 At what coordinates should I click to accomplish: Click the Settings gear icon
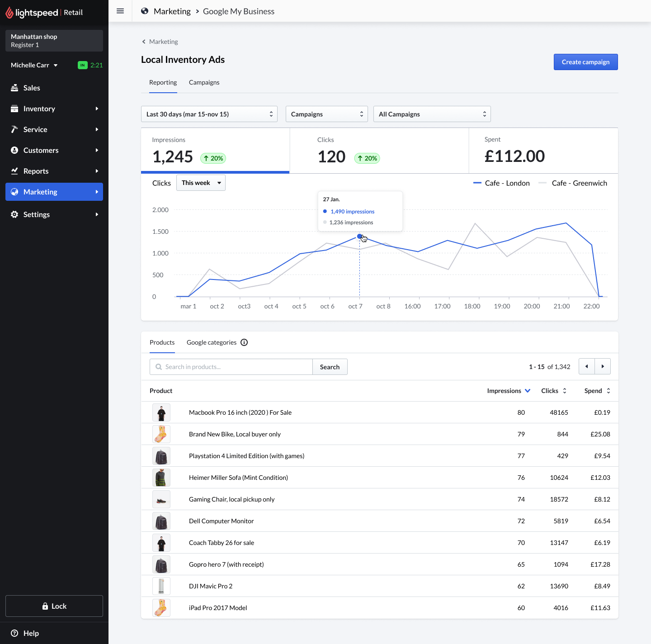(14, 214)
